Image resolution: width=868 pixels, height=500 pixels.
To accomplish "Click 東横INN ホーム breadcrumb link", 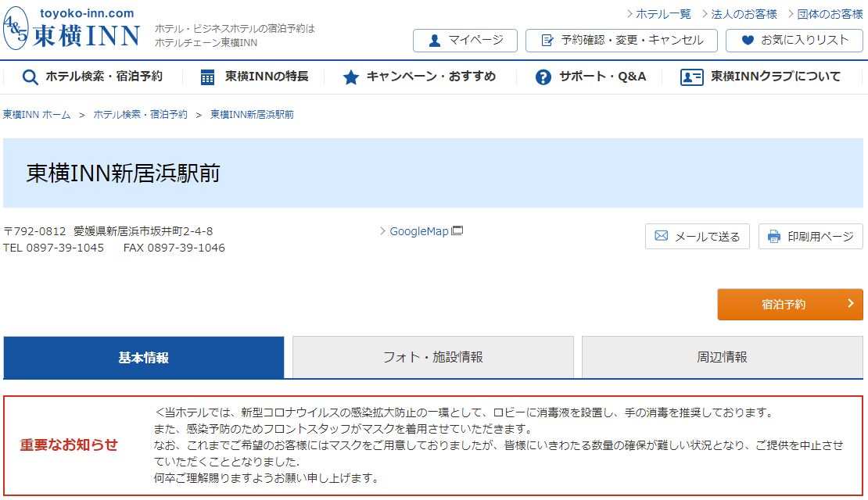I will 37,115.
